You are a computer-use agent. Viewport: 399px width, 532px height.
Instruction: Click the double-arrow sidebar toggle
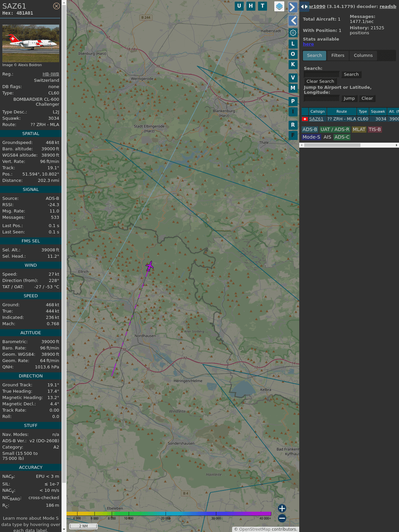(304, 7)
